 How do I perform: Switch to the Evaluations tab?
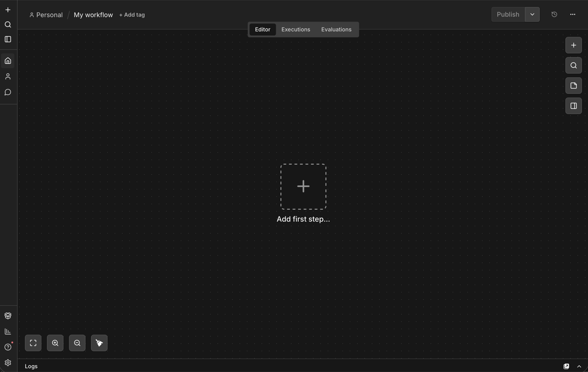[x=336, y=29]
